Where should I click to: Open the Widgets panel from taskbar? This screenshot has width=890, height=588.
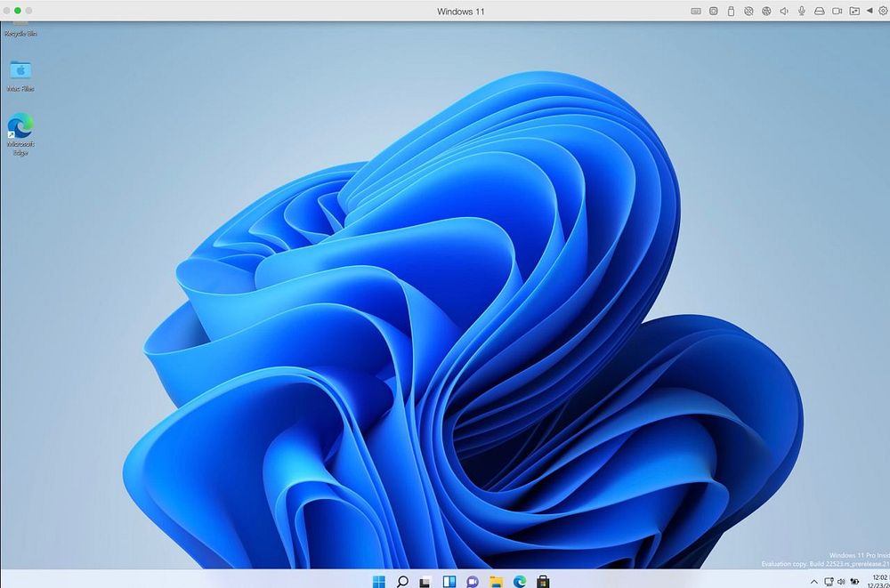449,581
